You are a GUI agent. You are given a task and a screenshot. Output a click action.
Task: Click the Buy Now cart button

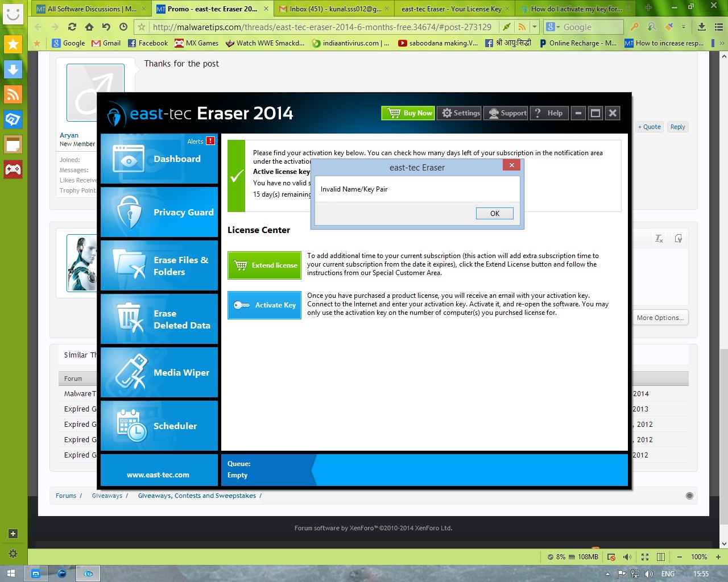tap(408, 113)
